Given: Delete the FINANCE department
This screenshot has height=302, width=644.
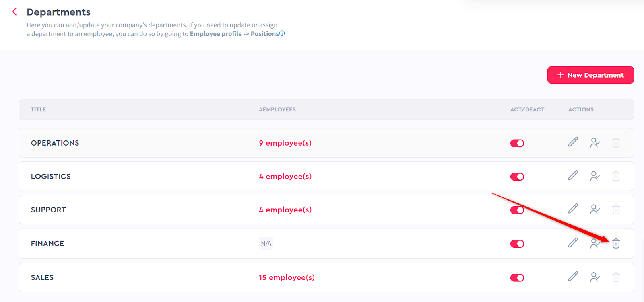Looking at the screenshot, I should pyautogui.click(x=616, y=243).
